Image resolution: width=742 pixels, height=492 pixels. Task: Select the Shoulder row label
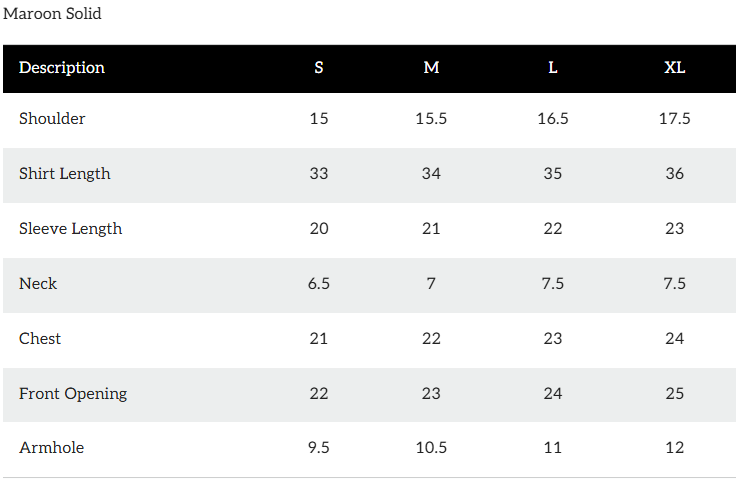click(52, 119)
